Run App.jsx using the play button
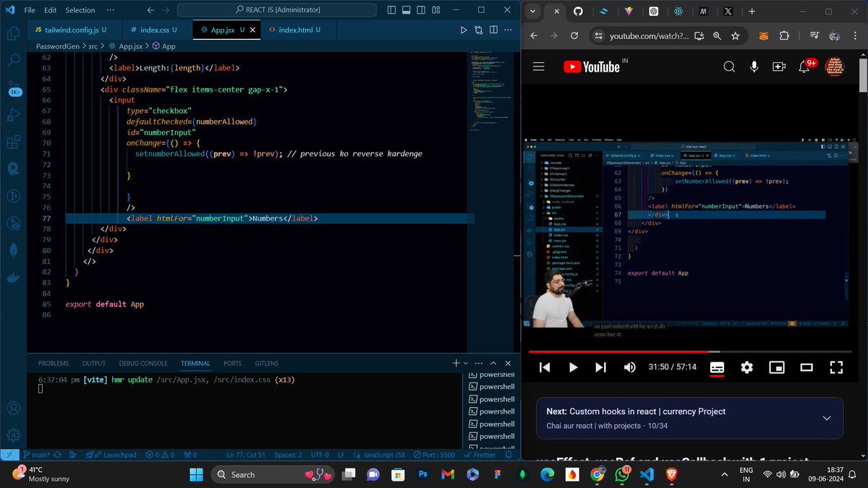 click(x=464, y=30)
